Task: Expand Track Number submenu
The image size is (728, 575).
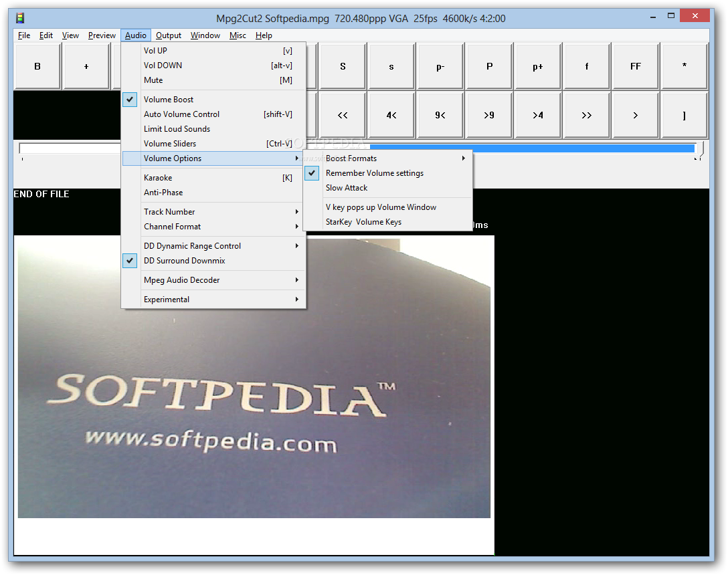Action: (x=213, y=212)
